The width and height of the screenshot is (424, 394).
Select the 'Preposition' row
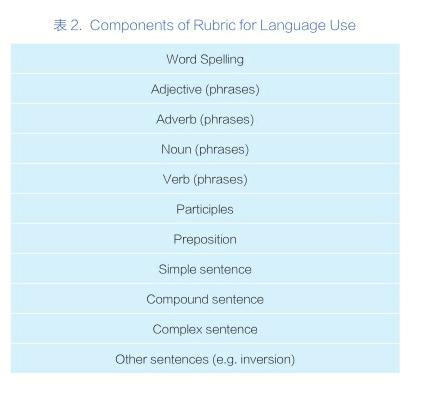click(205, 239)
